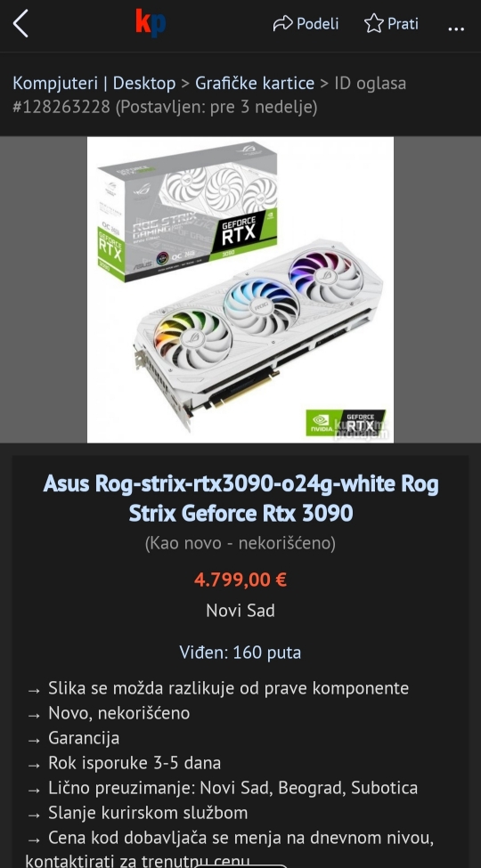The width and height of the screenshot is (481, 868).
Task: Tap the Podeli label text
Action: pyautogui.click(x=317, y=24)
